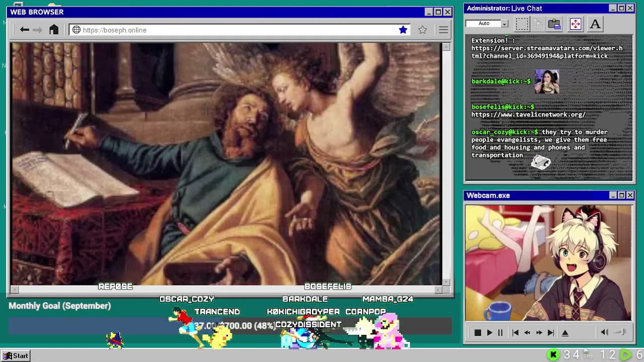Click the barkdale@kick username in chat

(x=501, y=81)
